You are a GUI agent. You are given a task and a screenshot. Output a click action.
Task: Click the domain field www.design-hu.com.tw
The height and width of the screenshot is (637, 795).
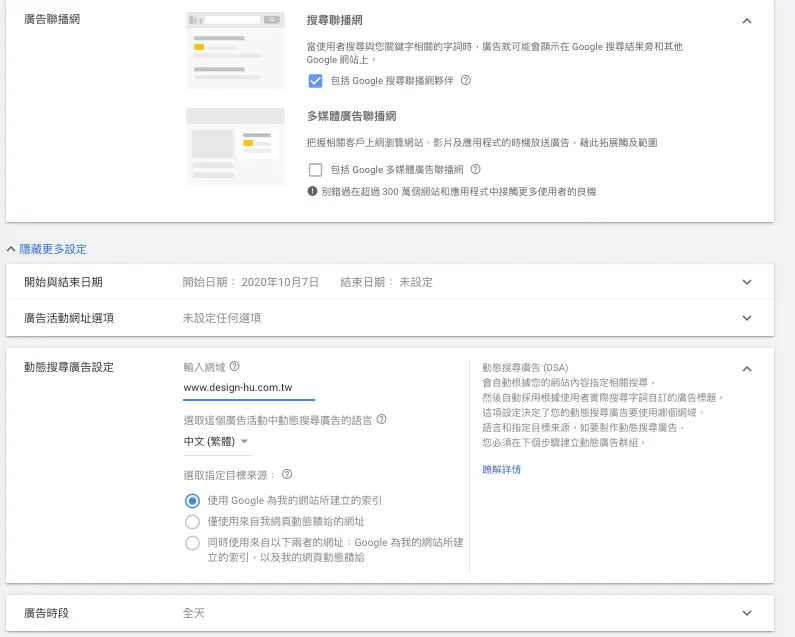[x=249, y=388]
